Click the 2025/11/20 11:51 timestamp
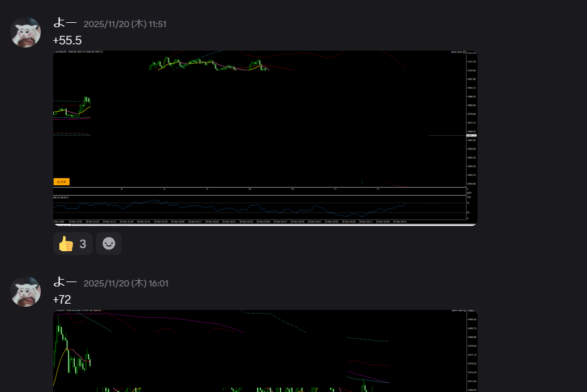 (125, 24)
